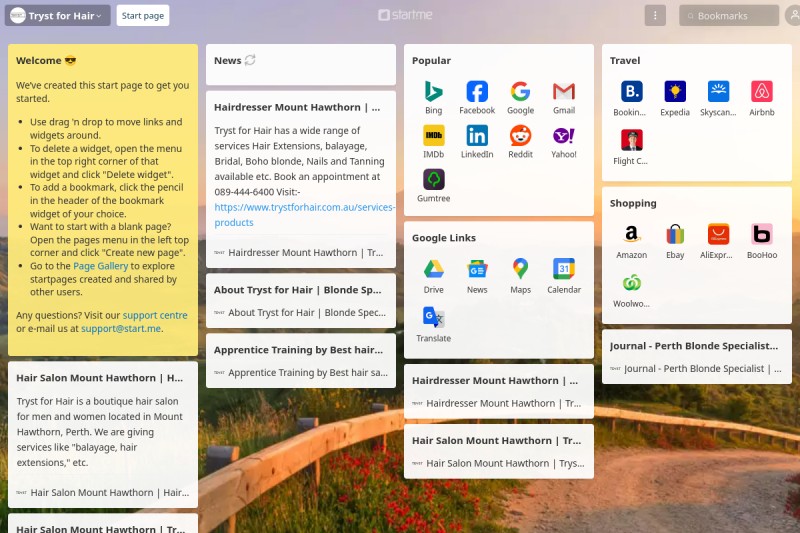800x533 pixels.
Task: Open the trystforhair.com.au services-products link
Action: point(305,215)
